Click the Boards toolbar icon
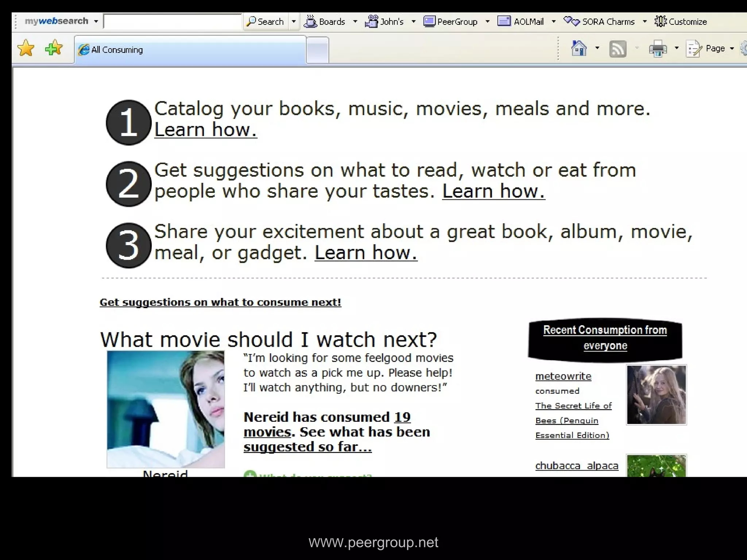Image resolution: width=747 pixels, height=560 pixels. coord(310,22)
